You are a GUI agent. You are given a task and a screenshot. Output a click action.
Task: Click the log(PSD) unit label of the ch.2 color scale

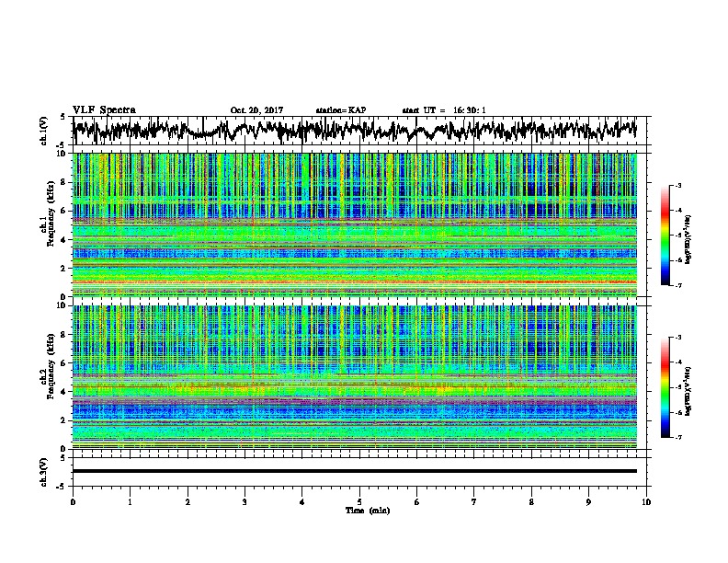point(688,392)
